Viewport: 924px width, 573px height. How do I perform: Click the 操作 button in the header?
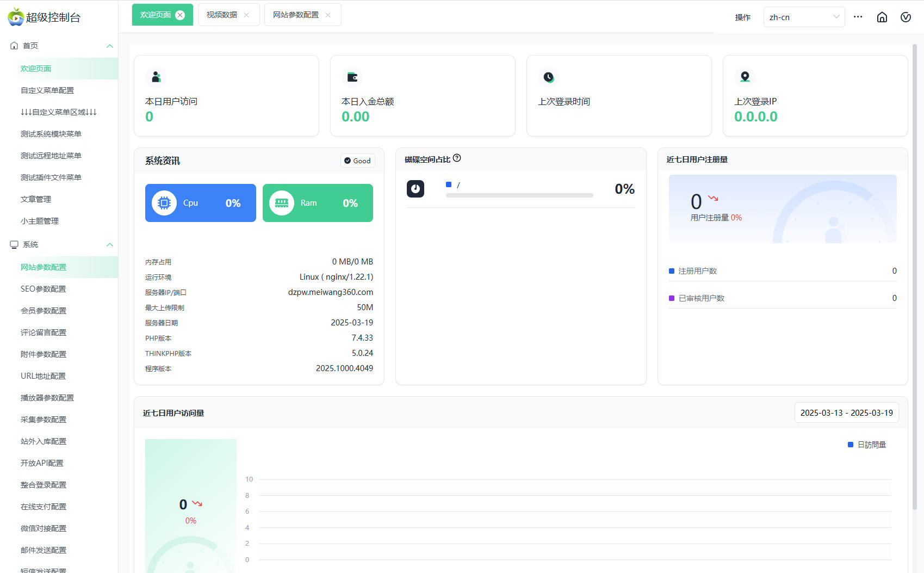click(x=742, y=17)
